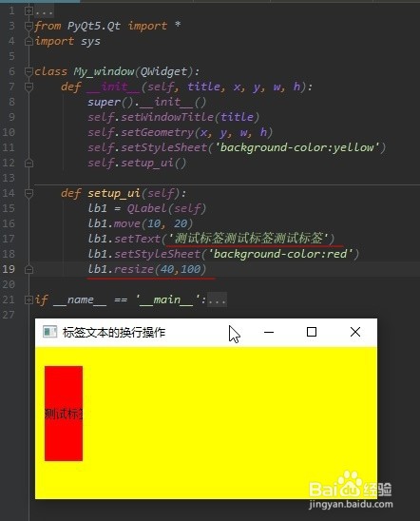The height and width of the screenshot is (521, 420).
Task: Click line number 19 in the gutter
Action: point(9,269)
